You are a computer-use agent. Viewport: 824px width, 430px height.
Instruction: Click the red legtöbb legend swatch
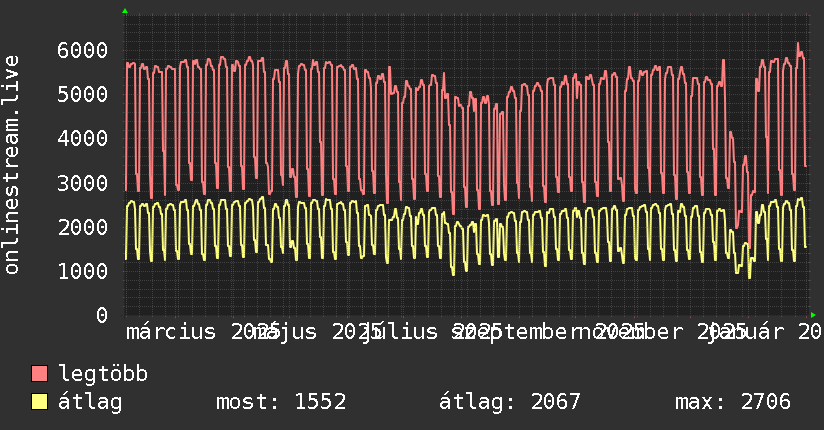[39, 373]
